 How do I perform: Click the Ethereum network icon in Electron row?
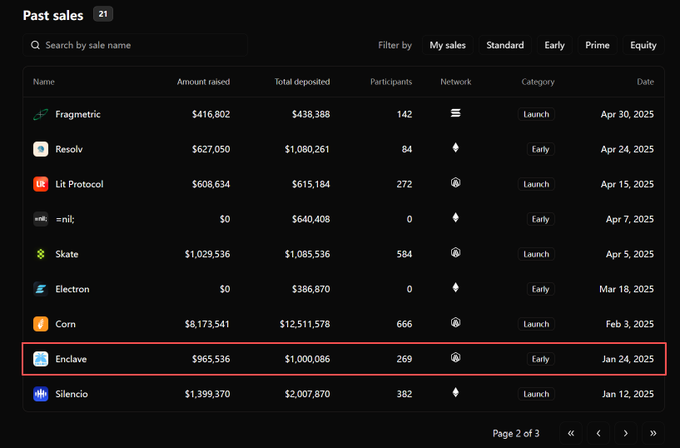coord(455,288)
